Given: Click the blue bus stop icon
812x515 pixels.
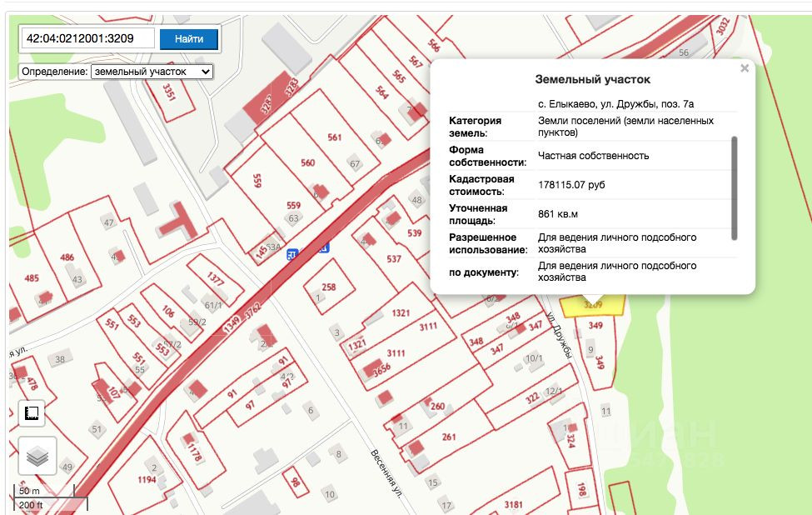Looking at the screenshot, I should 292,254.
